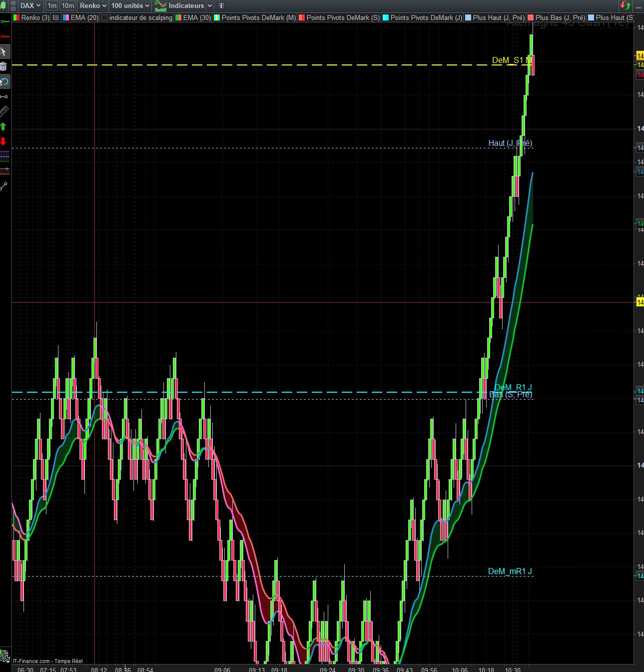Click the DeM_mR1 J pivot label
Viewport: 644px width, 672px height.
pos(510,572)
